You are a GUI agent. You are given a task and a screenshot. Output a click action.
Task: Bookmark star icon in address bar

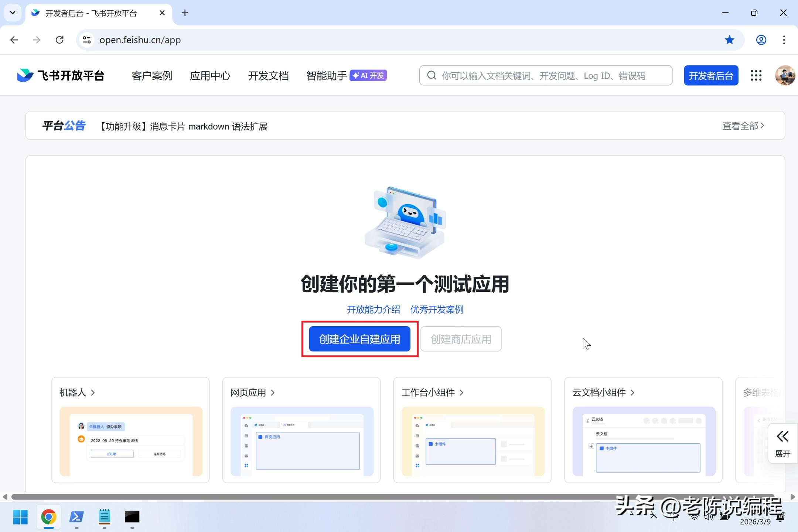coord(729,40)
